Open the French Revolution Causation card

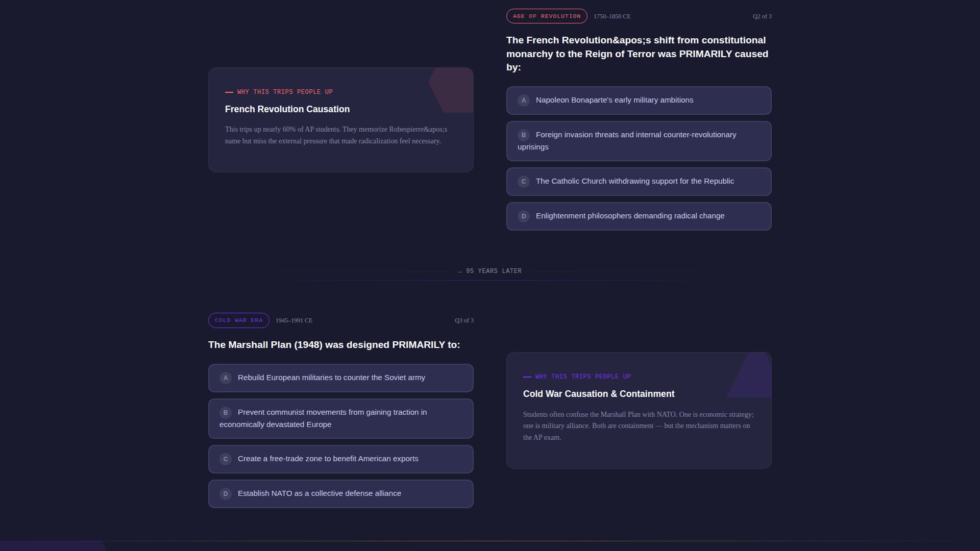[340, 120]
